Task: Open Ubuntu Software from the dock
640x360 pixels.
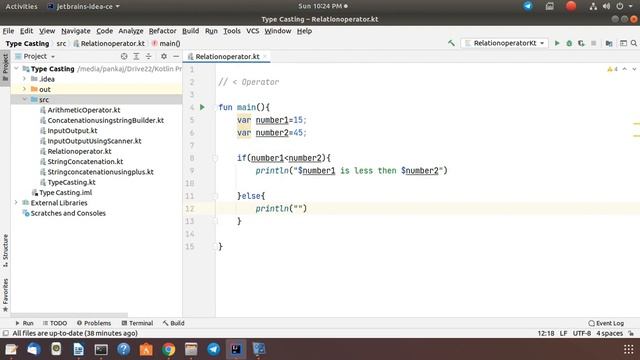Action: 146,349
